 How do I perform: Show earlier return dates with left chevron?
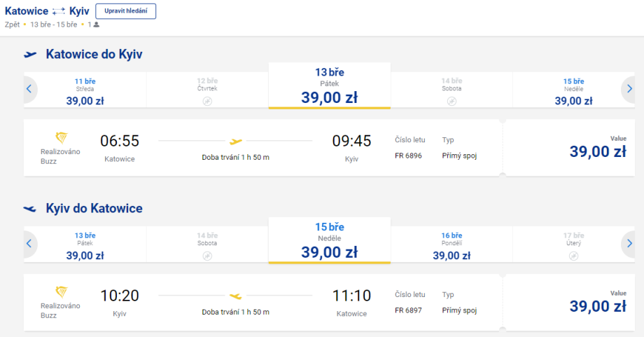[29, 243]
